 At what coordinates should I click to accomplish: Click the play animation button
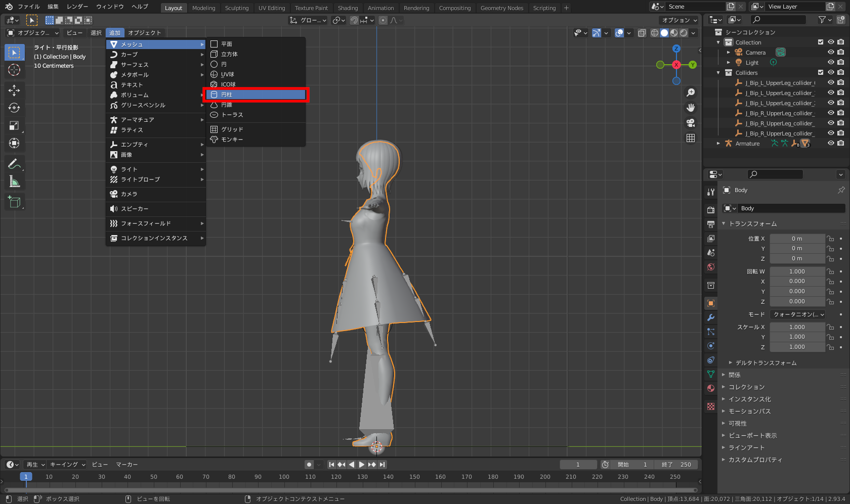click(x=362, y=465)
